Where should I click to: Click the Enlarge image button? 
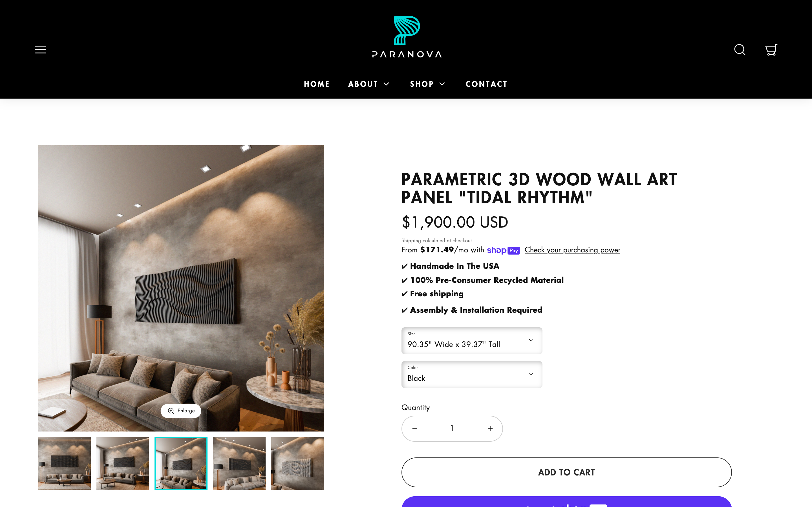[181, 411]
